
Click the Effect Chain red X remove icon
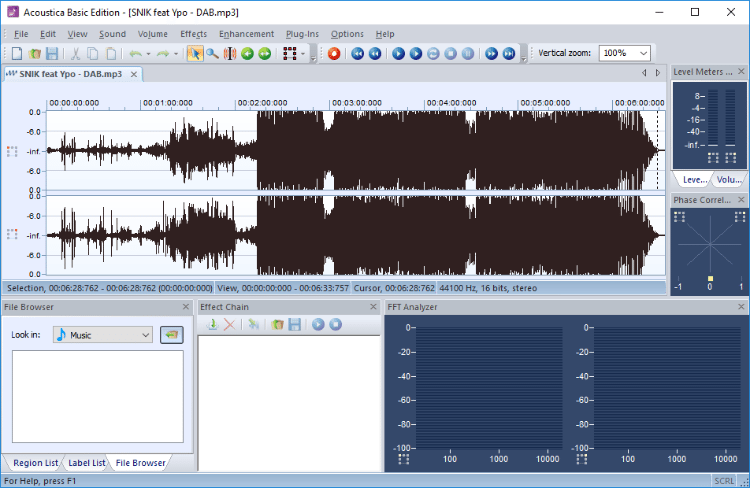[230, 324]
